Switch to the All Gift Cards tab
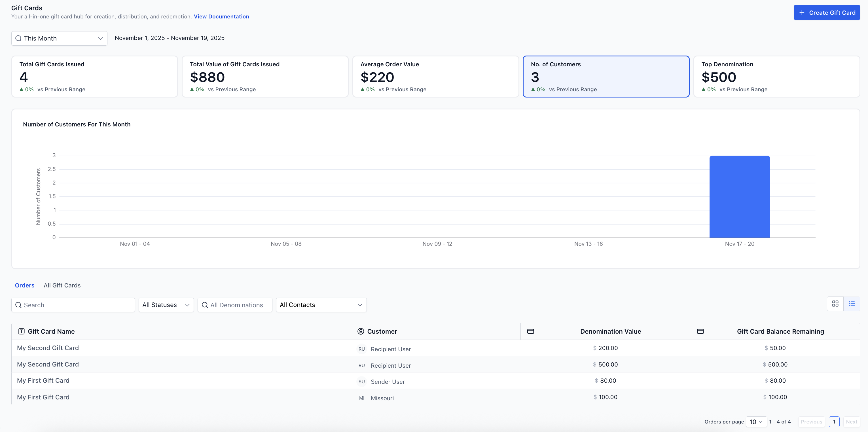The image size is (868, 432). pos(62,285)
